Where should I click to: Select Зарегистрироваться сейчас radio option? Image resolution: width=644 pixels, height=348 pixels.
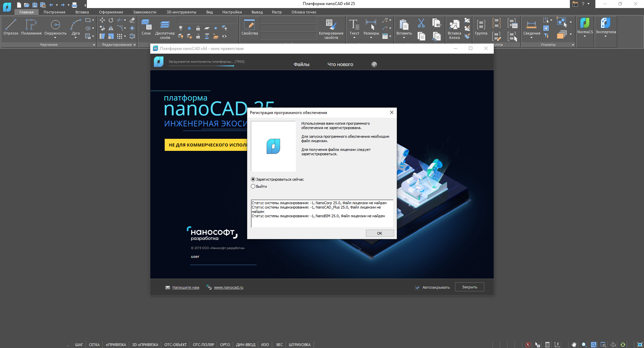(x=253, y=179)
